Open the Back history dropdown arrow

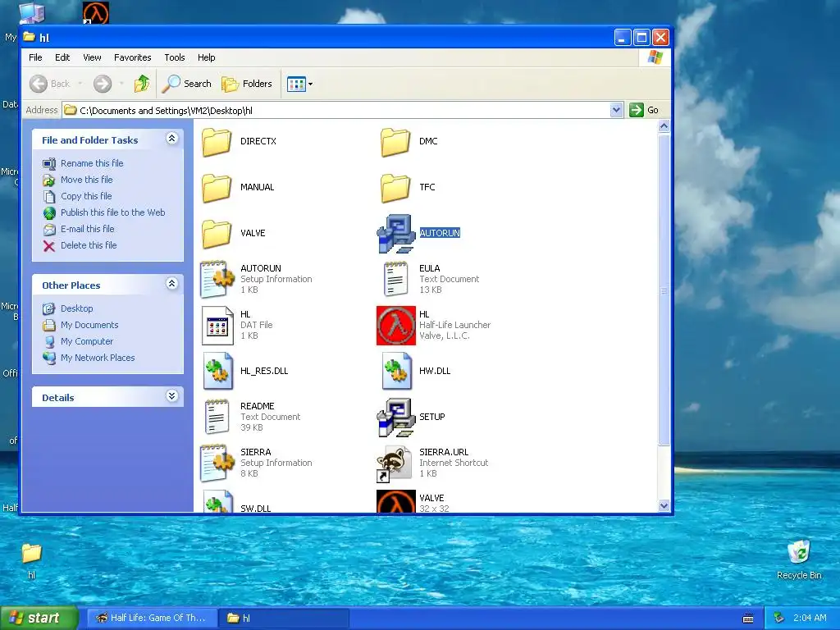pyautogui.click(x=80, y=84)
